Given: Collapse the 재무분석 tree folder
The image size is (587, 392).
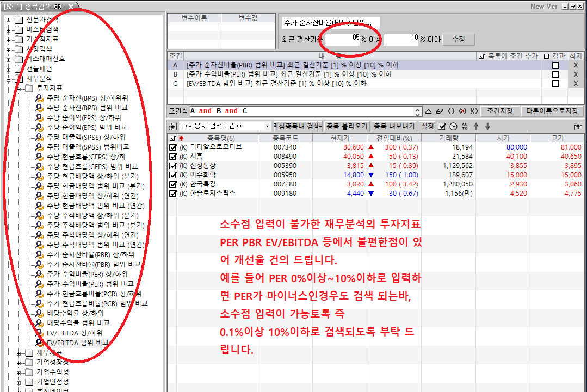Looking at the screenshot, I should [x=9, y=78].
